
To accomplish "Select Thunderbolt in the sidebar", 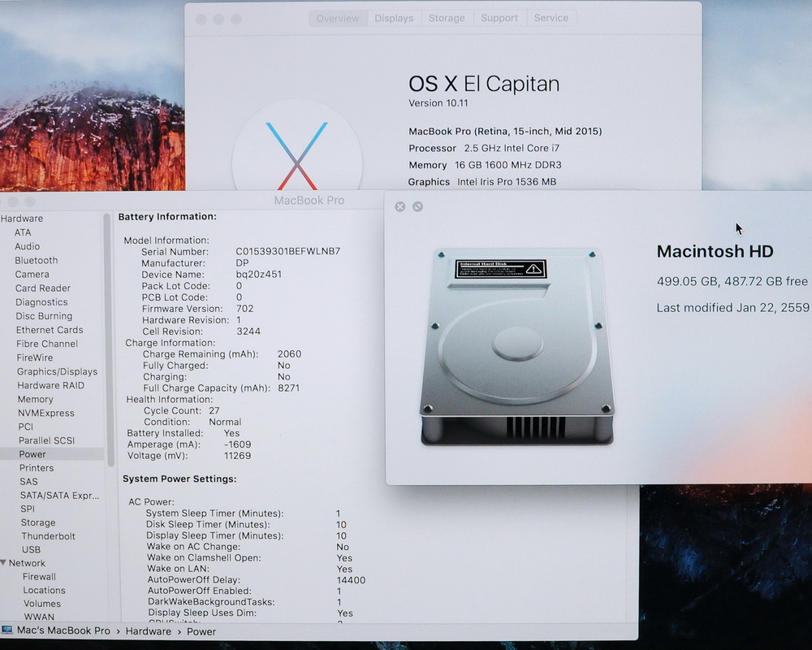I will pyautogui.click(x=48, y=536).
